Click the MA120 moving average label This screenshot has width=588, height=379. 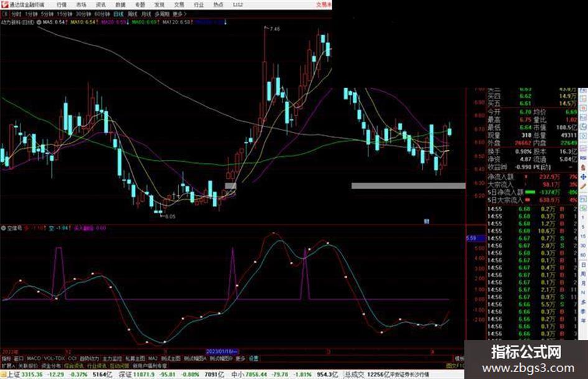(178, 22)
